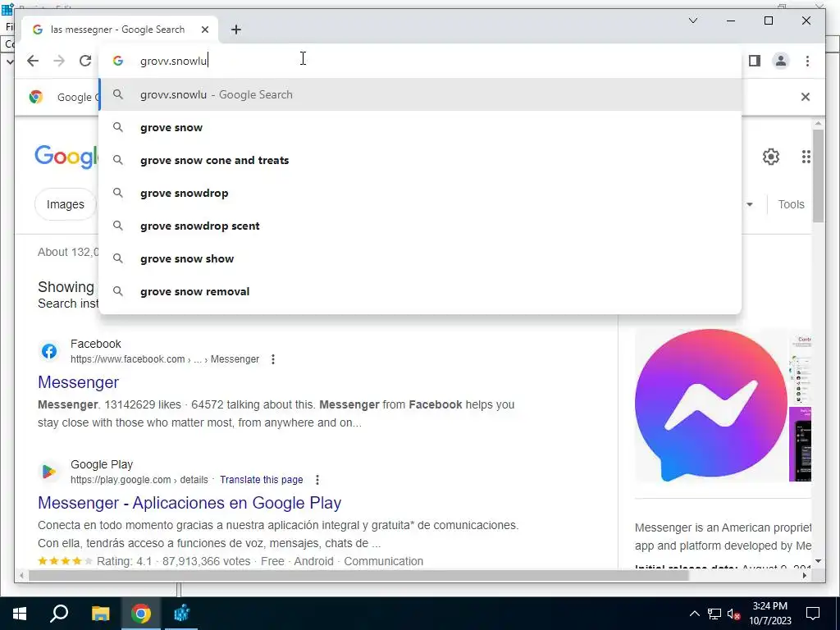
Task: Click the forward navigation arrow
Action: pyautogui.click(x=59, y=61)
